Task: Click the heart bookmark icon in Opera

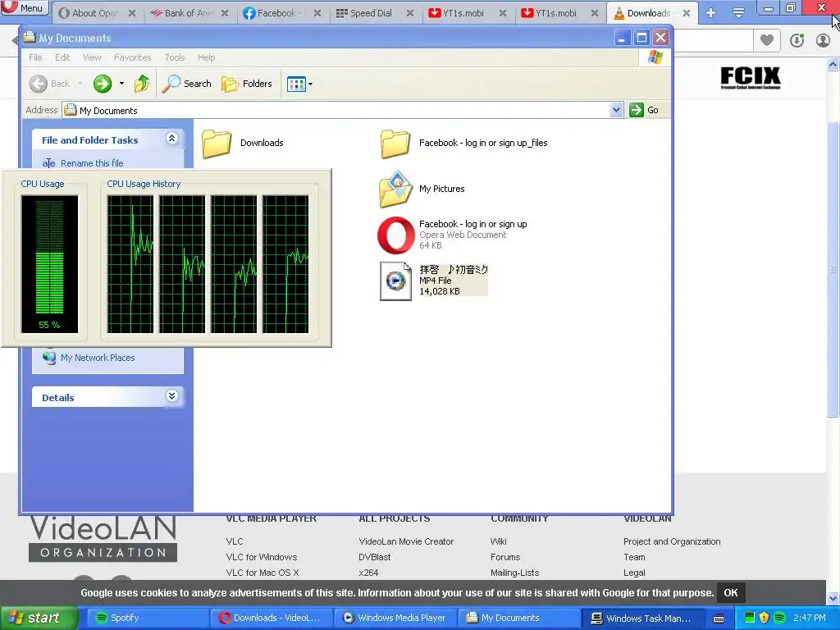Action: pos(767,40)
